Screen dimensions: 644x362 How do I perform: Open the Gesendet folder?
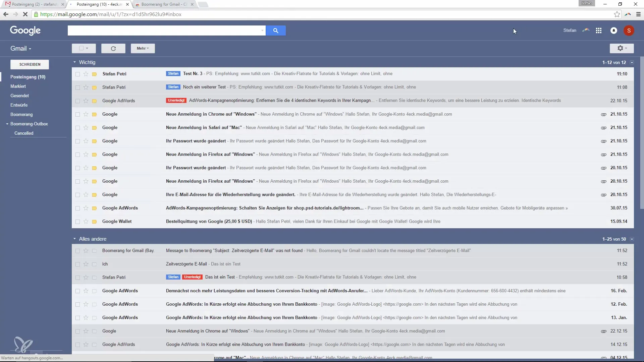(x=19, y=96)
